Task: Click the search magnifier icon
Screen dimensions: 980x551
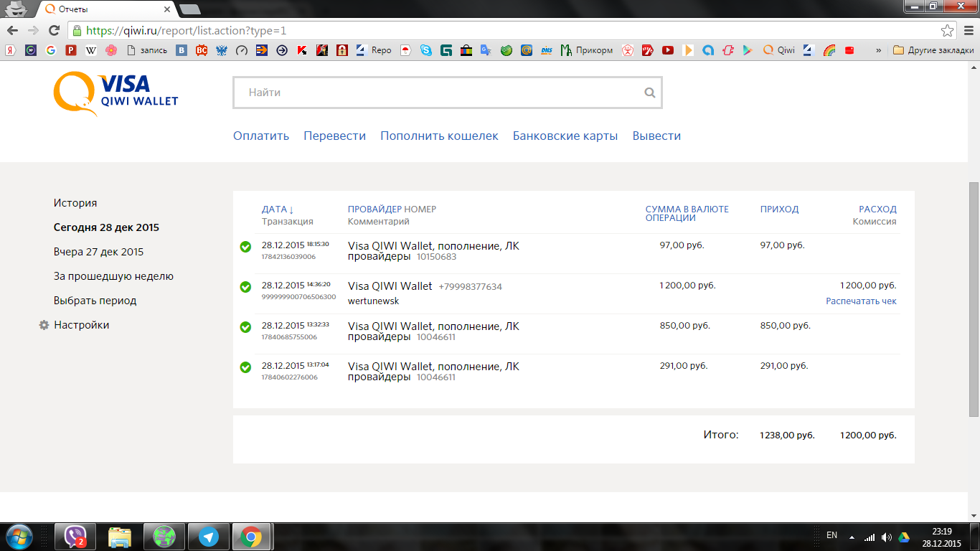Action: [x=649, y=93]
